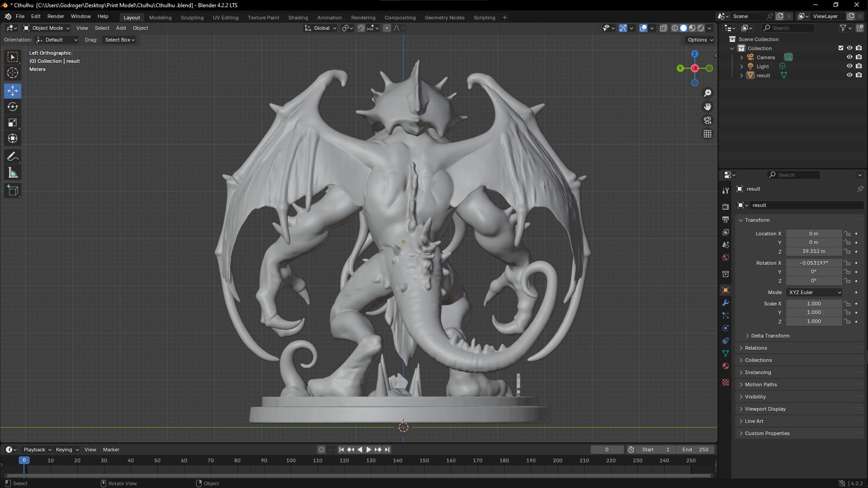This screenshot has height=488, width=868.
Task: Switch to the Shading workspace tab
Action: [298, 18]
